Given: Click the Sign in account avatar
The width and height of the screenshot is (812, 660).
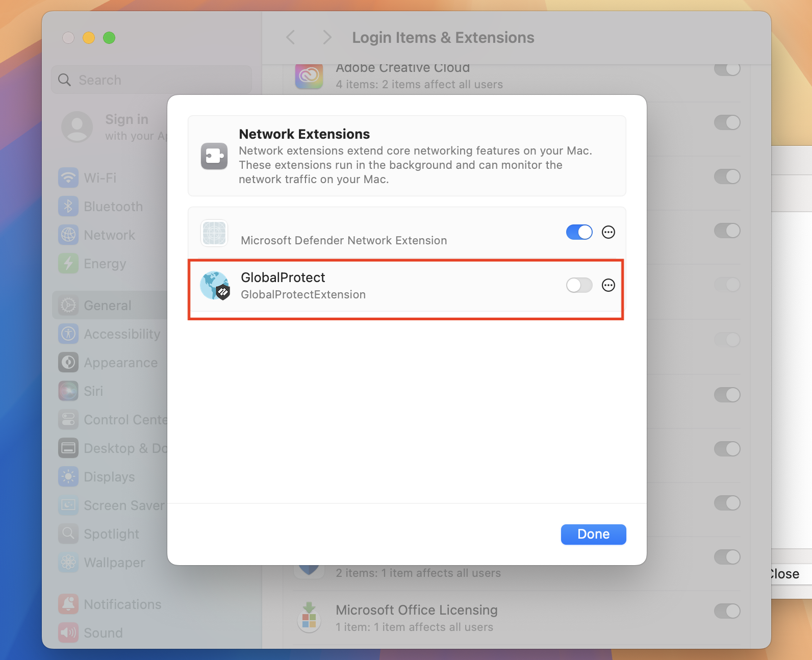Looking at the screenshot, I should (77, 126).
